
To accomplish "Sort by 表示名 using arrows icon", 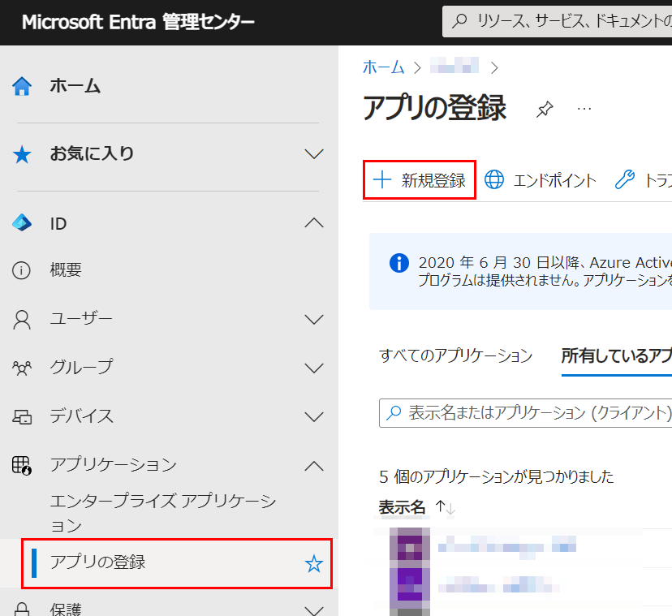I will pos(446,507).
